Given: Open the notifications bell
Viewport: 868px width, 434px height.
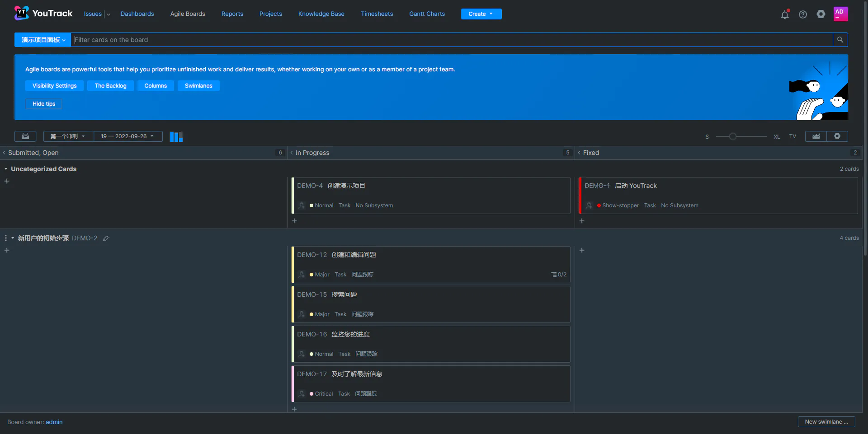Looking at the screenshot, I should [785, 14].
